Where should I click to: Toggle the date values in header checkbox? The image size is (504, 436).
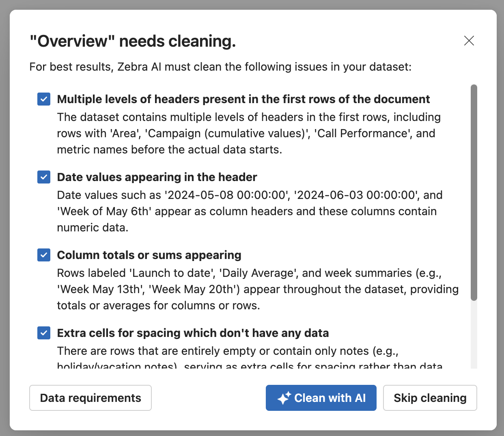44,177
